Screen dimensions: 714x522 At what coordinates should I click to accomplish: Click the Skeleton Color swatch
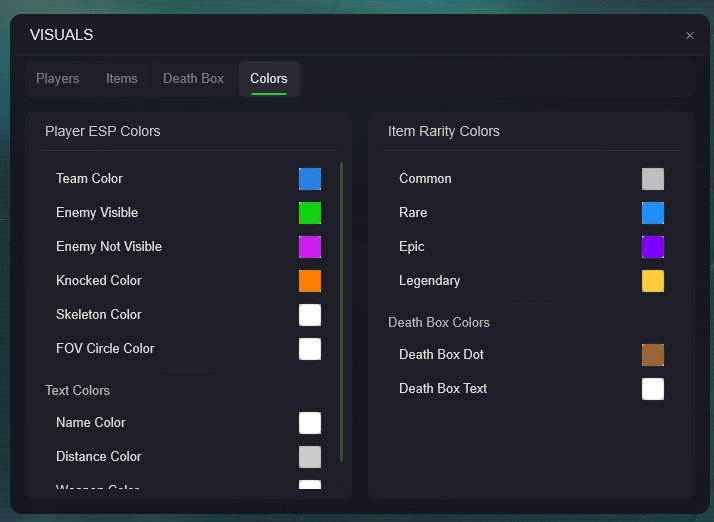[x=310, y=315]
